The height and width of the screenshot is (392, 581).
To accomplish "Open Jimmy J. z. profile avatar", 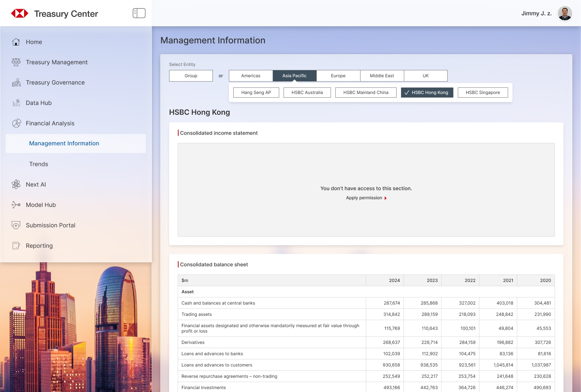I will coord(565,13).
